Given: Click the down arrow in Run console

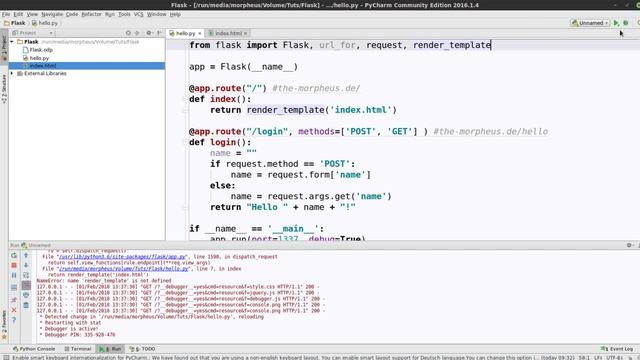Looking at the screenshot, I should [26, 265].
